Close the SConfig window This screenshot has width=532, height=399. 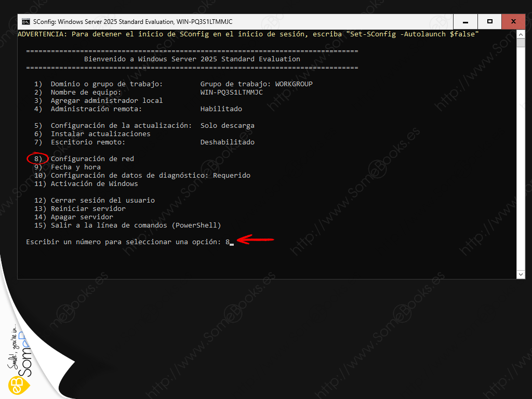point(513,22)
